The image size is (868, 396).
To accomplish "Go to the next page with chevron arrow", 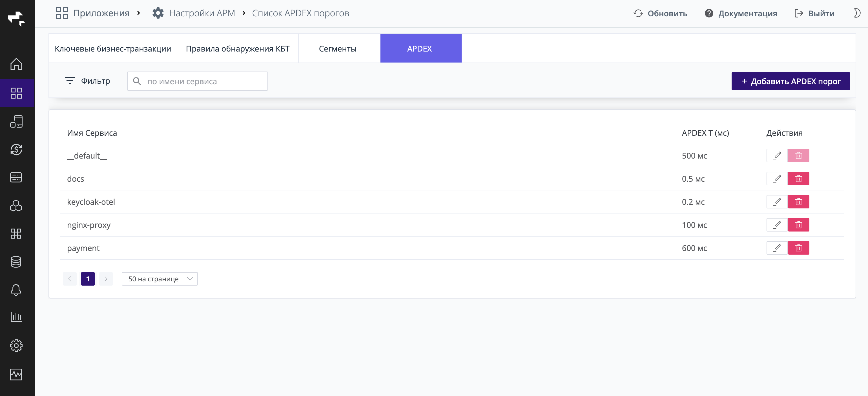I will tap(106, 279).
